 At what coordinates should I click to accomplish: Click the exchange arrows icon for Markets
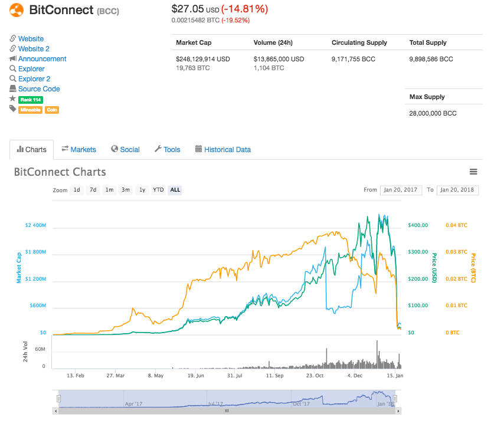coord(65,149)
